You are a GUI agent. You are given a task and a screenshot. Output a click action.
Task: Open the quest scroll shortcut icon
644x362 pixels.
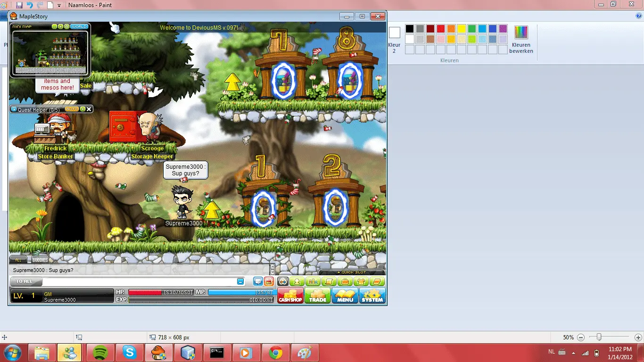(329, 281)
